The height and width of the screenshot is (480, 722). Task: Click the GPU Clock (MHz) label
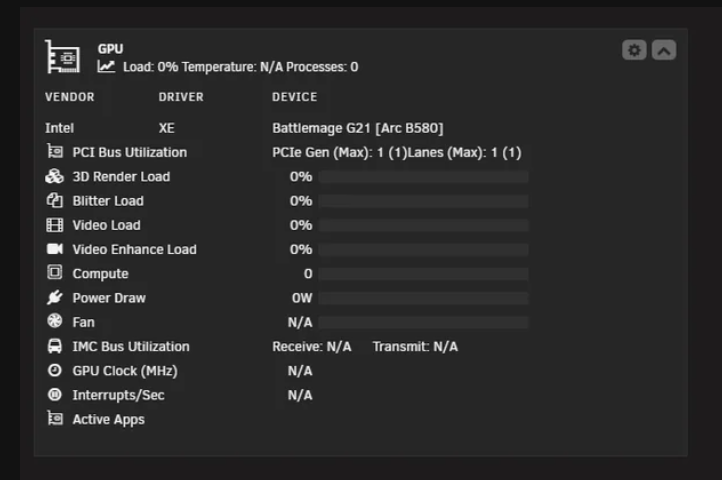coord(125,371)
